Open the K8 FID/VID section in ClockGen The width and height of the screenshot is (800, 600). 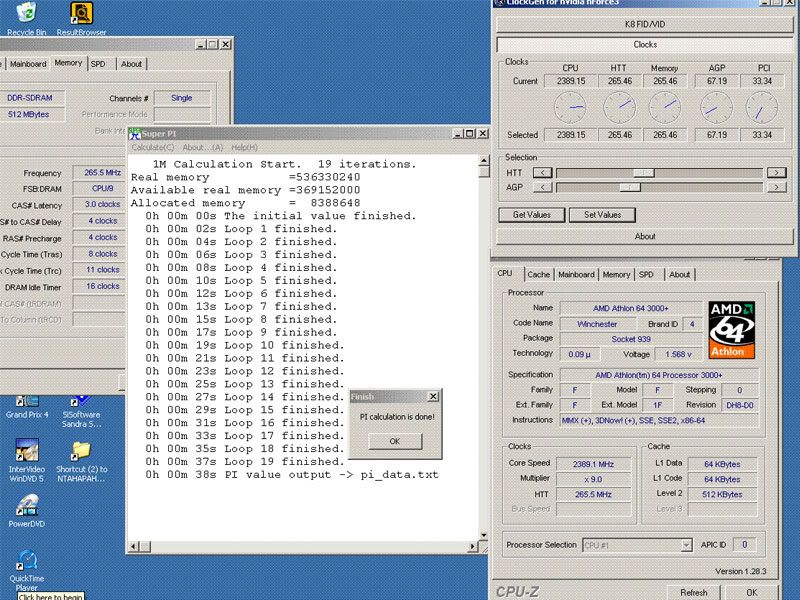(645, 22)
